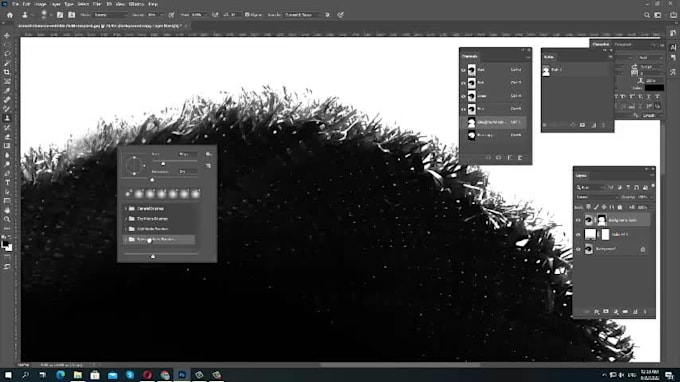Image resolution: width=680 pixels, height=382 pixels.
Task: Click brush Size slider handle in popup
Action: 163,163
